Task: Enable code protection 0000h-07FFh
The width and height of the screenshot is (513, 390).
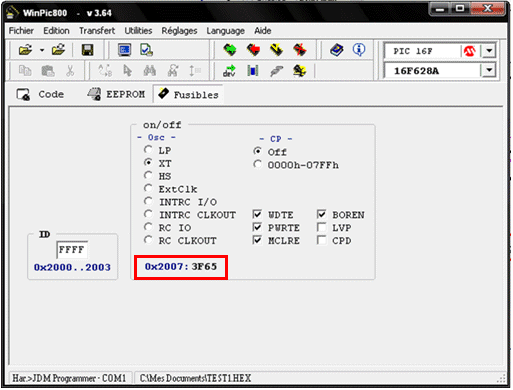Action: [x=257, y=164]
